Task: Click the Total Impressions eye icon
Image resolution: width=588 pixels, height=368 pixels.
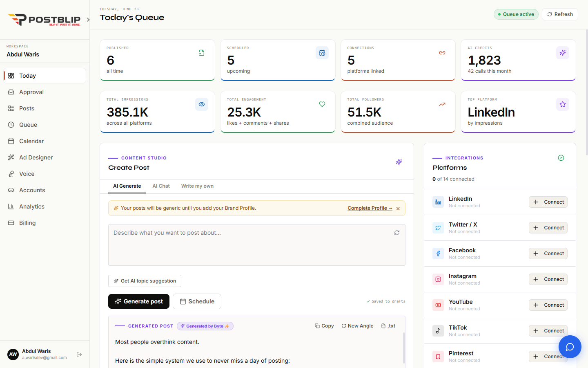Action: tap(202, 104)
